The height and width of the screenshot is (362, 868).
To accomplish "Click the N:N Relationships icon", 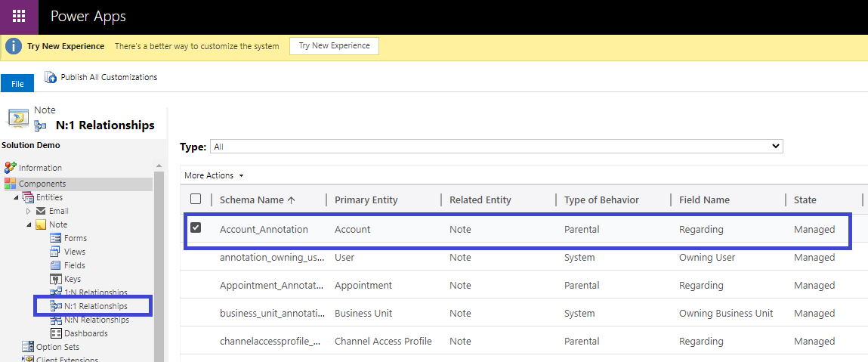I will coord(55,320).
